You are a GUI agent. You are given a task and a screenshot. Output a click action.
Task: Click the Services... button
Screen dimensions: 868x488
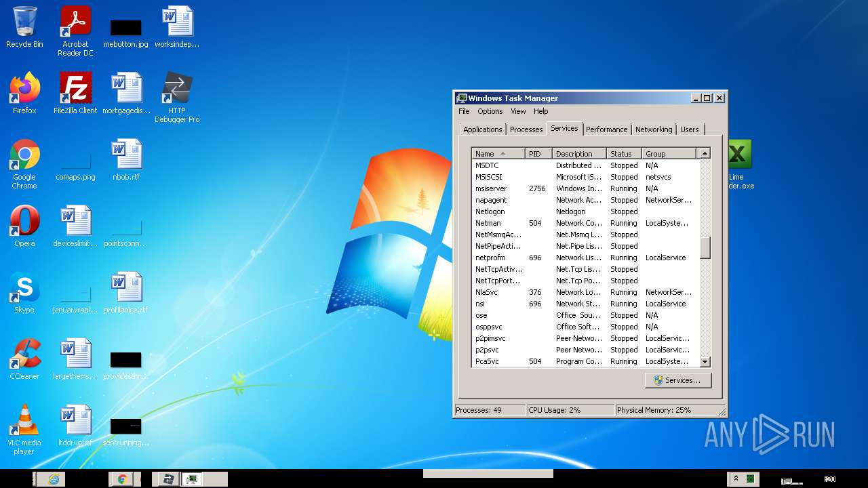(x=677, y=380)
